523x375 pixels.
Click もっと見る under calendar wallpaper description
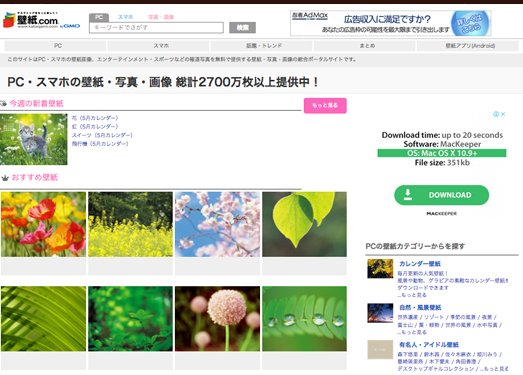point(412,295)
